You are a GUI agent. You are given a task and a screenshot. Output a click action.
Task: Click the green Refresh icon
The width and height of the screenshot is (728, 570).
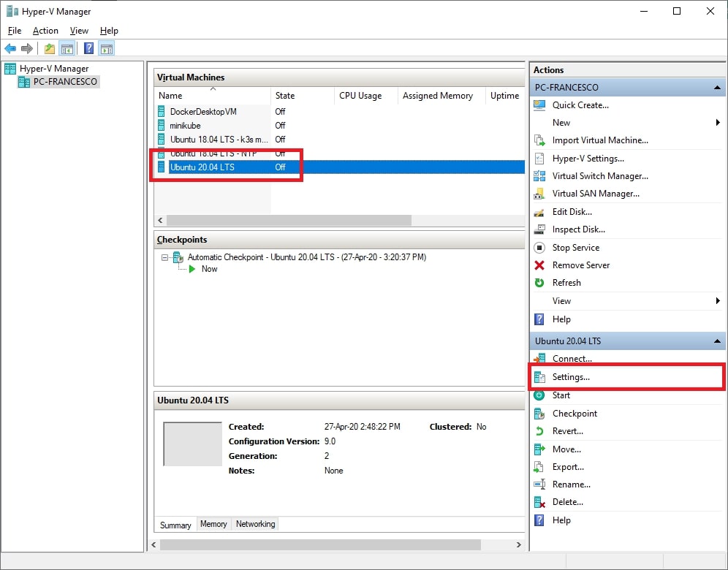tap(539, 283)
